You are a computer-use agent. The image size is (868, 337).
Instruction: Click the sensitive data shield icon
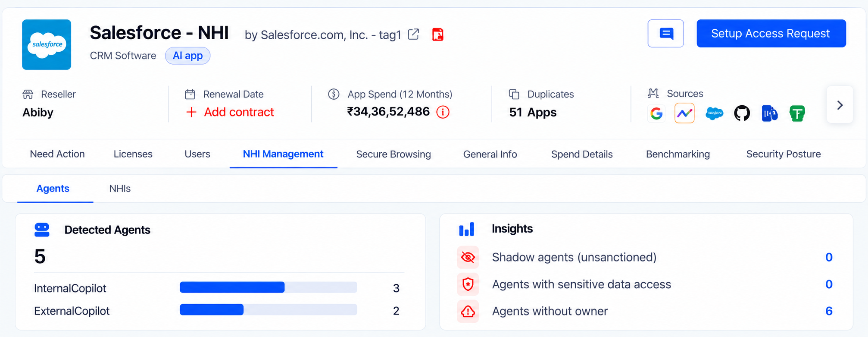(x=468, y=284)
